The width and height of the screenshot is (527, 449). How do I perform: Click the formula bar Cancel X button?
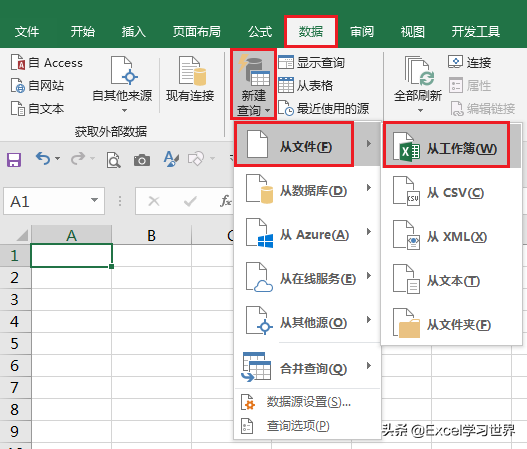(154, 201)
